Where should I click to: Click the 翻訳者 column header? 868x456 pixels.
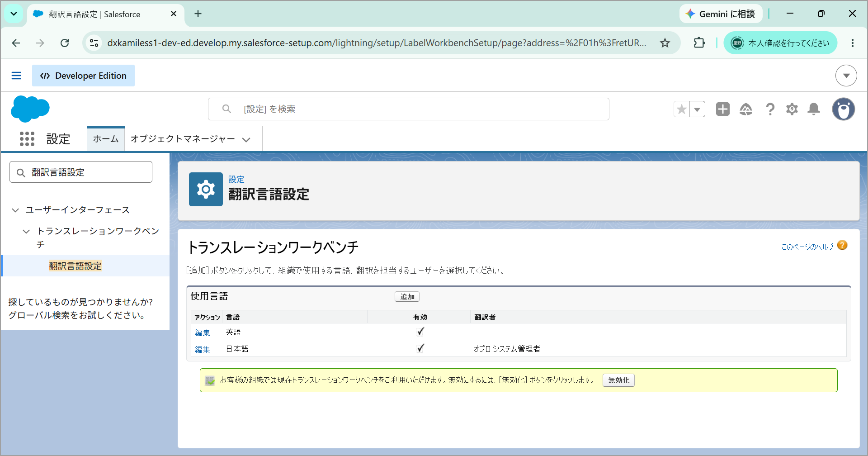485,317
